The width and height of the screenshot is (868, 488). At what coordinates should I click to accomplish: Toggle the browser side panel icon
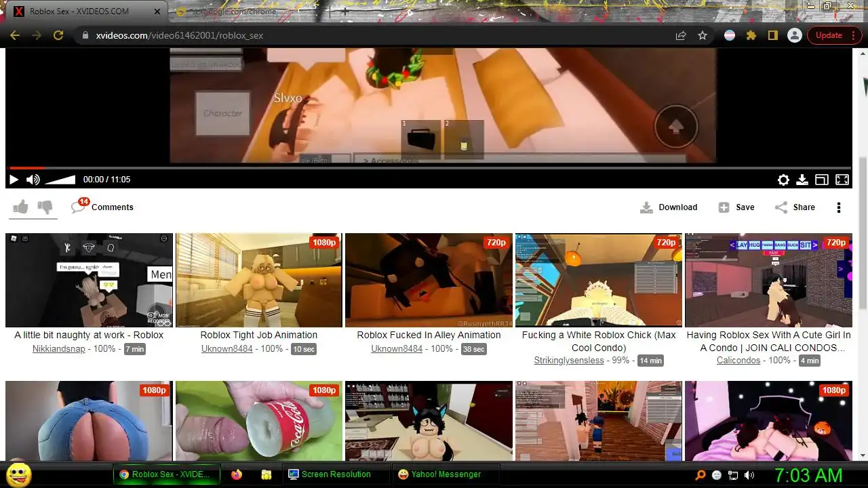click(x=772, y=35)
